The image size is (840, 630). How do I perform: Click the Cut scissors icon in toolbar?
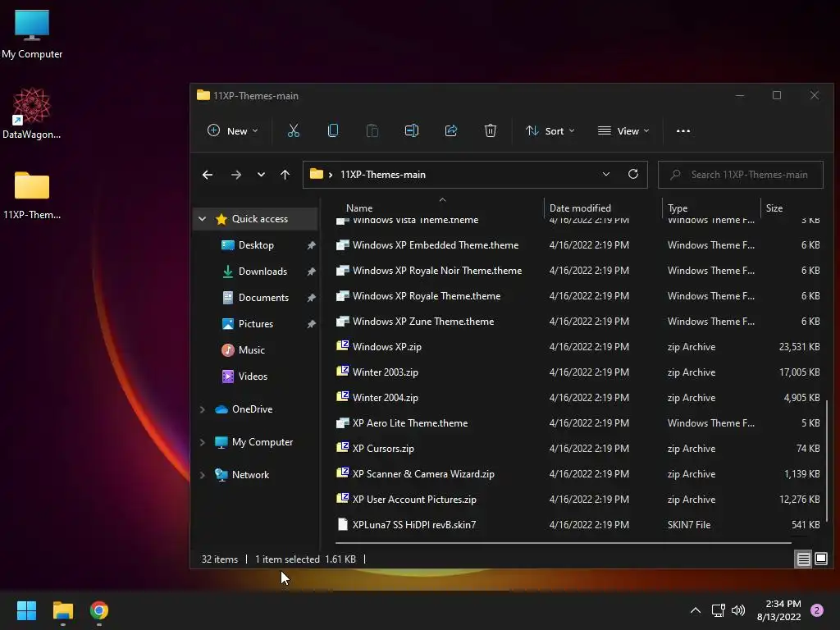293,130
